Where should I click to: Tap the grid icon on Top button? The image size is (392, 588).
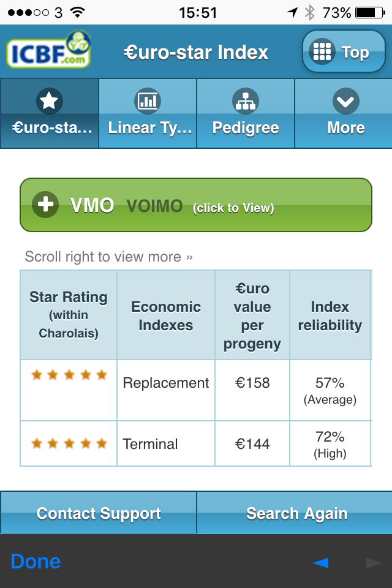pos(322,52)
